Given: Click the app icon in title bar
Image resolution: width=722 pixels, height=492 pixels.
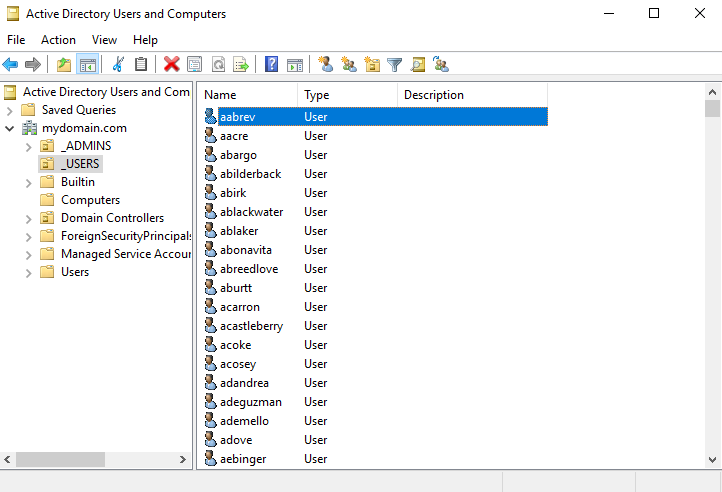Looking at the screenshot, I should (13, 14).
